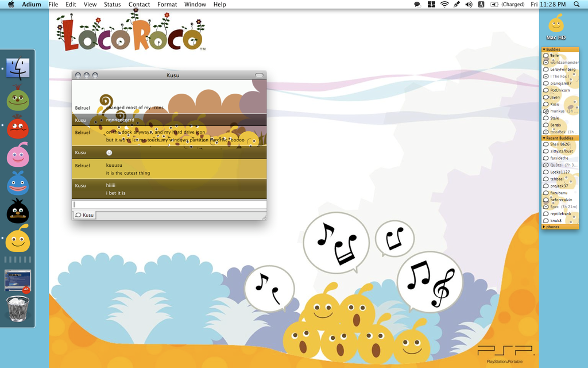Open the File menu

[x=53, y=5]
